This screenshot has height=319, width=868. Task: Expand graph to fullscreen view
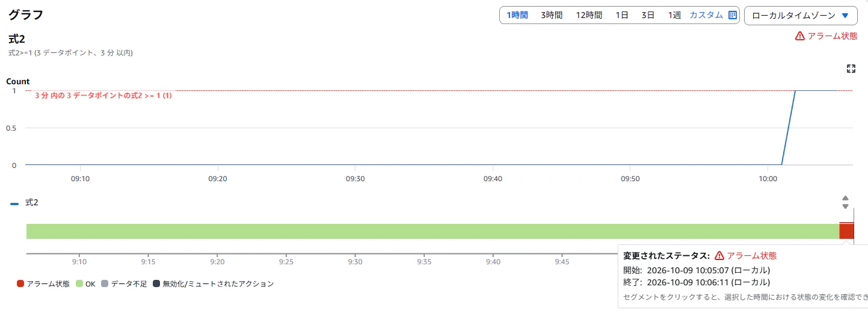[851, 69]
